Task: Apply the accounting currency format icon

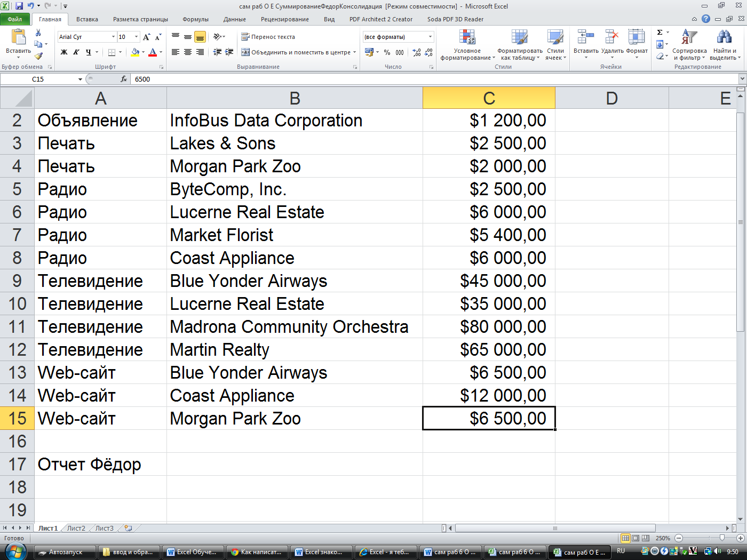Action: coord(369,52)
